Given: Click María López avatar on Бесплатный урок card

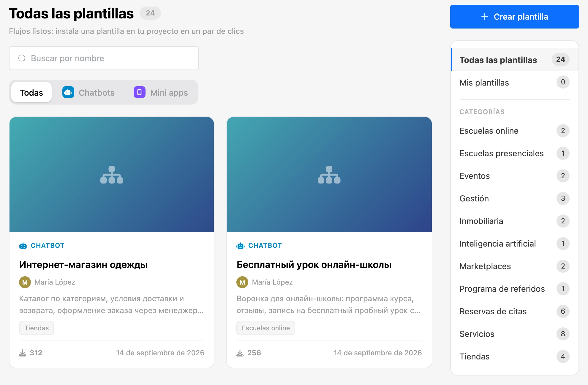Looking at the screenshot, I should coord(242,282).
